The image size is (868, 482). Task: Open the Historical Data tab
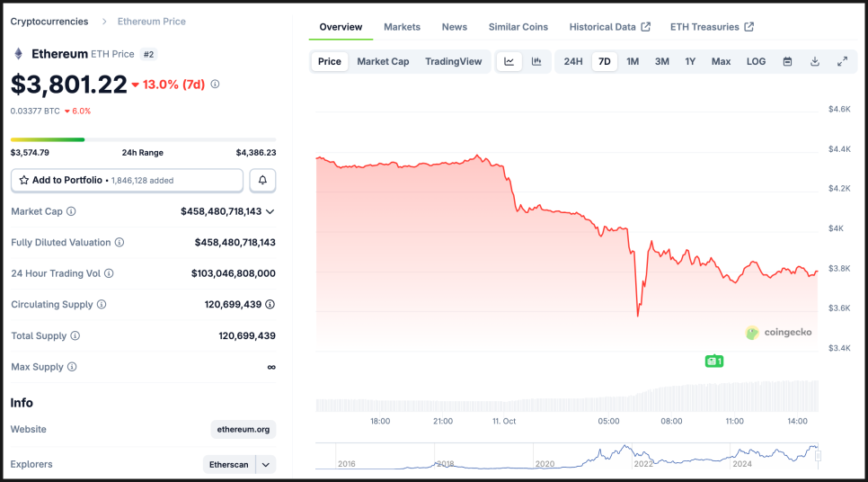click(609, 27)
